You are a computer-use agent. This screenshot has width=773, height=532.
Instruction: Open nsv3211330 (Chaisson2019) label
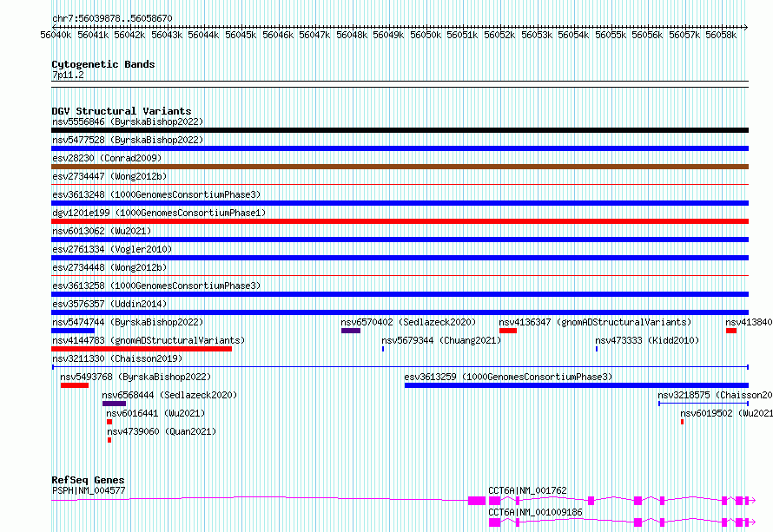click(x=117, y=358)
